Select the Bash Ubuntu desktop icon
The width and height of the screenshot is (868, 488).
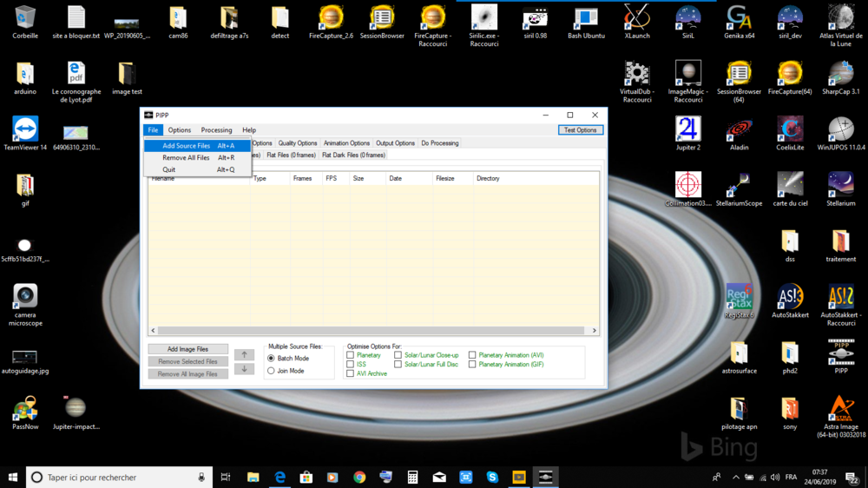[x=586, y=23]
